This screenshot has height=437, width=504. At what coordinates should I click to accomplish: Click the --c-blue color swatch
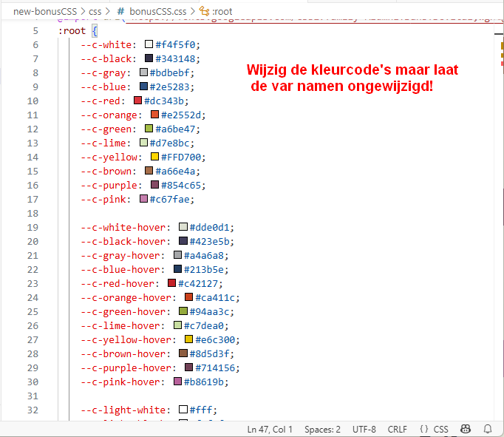pos(143,87)
